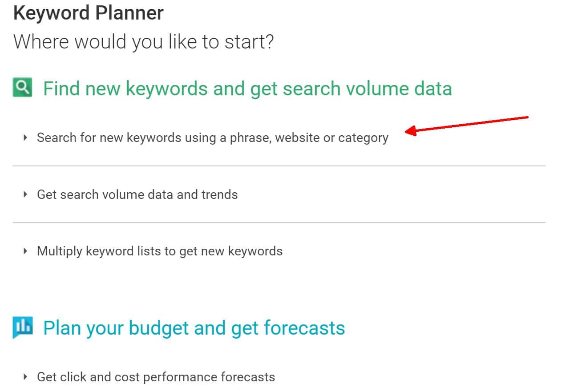This screenshot has width=570, height=392.
Task: Choose 'Multiply keyword lists to get new keywords'
Action: tap(159, 251)
